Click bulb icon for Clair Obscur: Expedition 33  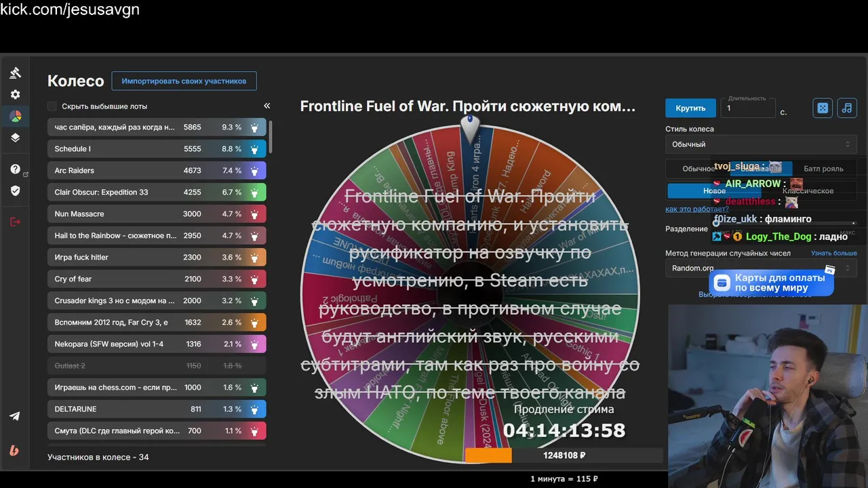point(254,192)
